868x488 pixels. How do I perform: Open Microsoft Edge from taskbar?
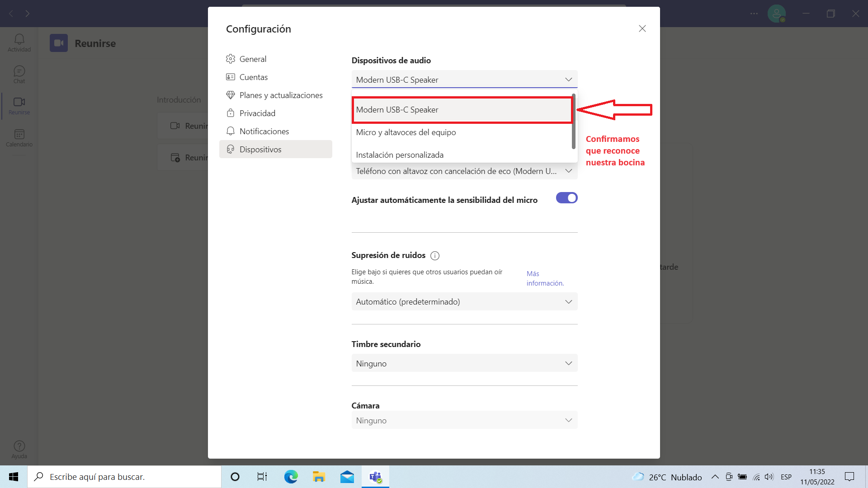click(x=291, y=477)
